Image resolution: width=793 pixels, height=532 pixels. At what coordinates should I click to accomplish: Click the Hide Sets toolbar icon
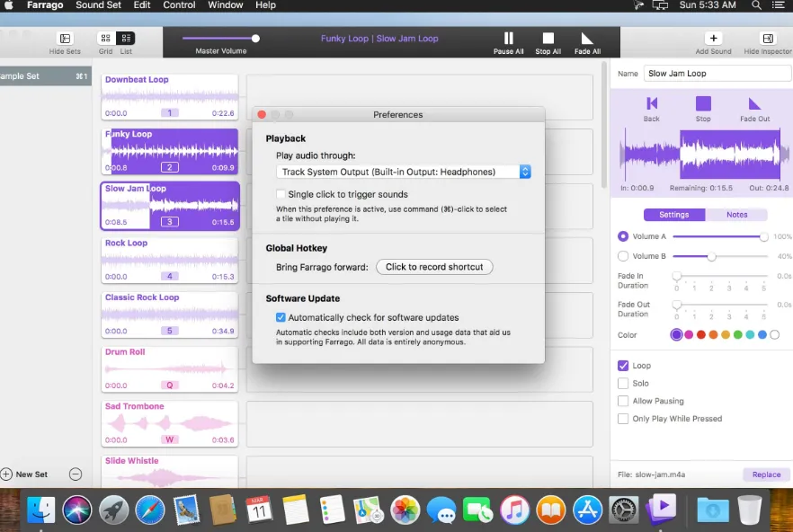pos(65,39)
